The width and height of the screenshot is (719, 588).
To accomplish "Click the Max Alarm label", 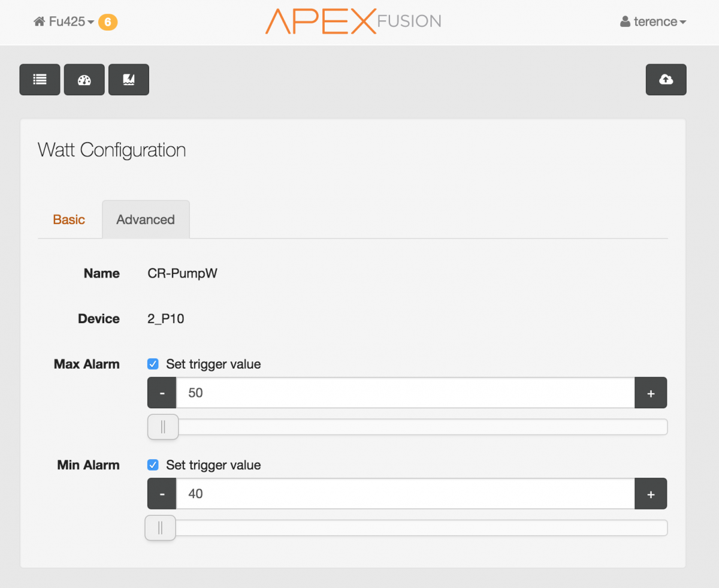I will 87,364.
